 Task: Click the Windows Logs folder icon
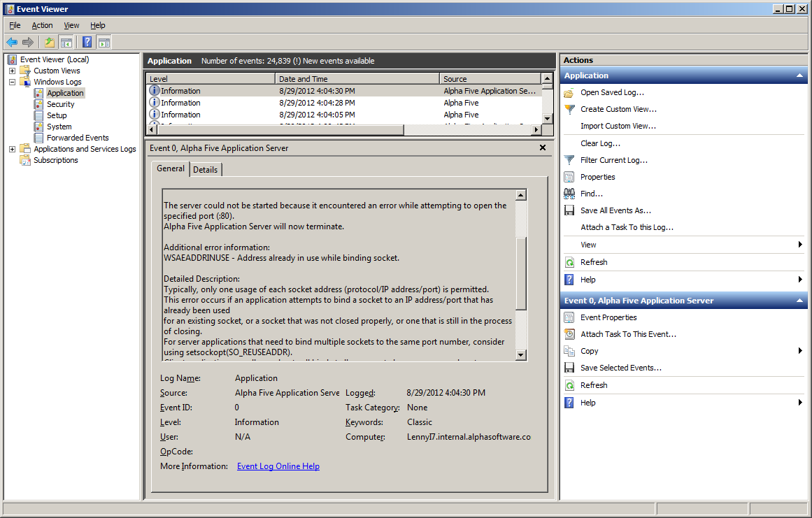pyautogui.click(x=25, y=82)
